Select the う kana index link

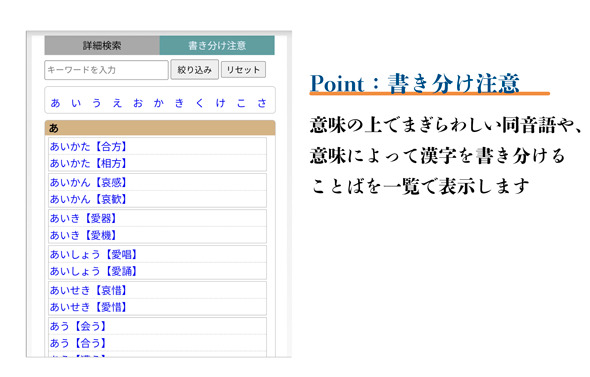coord(97,103)
